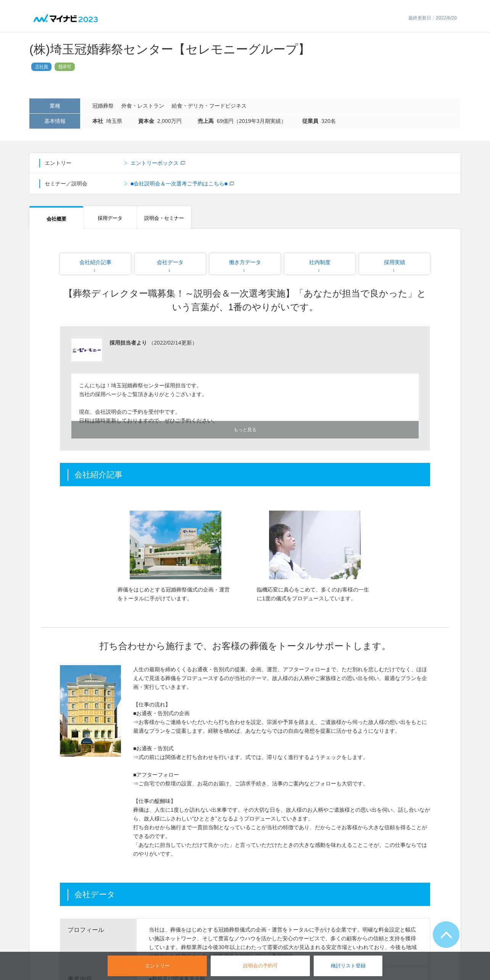Screen dimensions: 490x980
Task: Click the 打ち合わせから施行まで headline
Action: (x=245, y=646)
